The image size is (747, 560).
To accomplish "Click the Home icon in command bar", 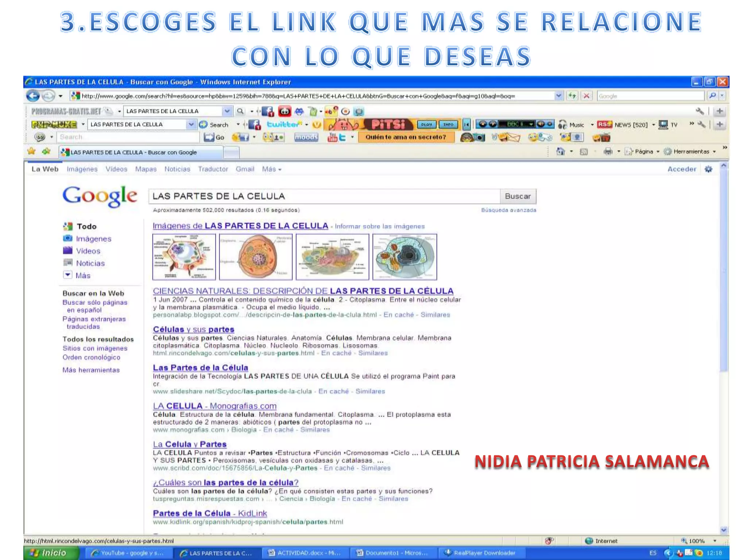I will 561,151.
